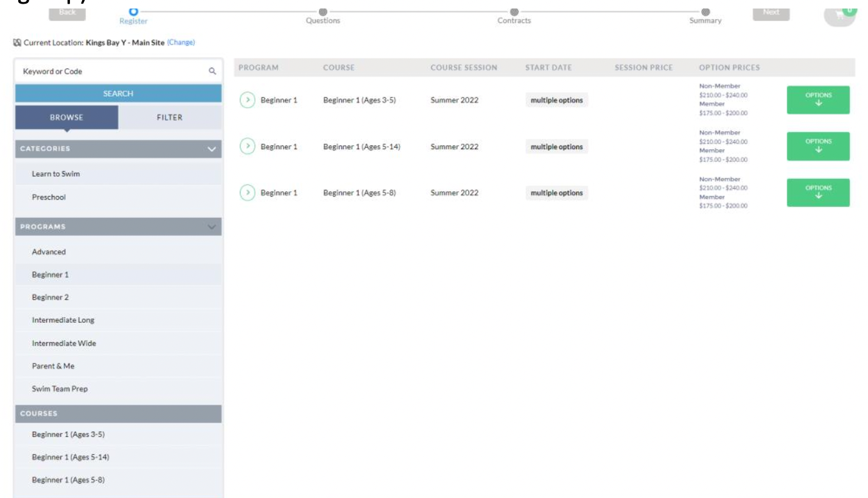The height and width of the screenshot is (498, 868).
Task: Collapse the Categories section chevron
Action: click(x=212, y=149)
